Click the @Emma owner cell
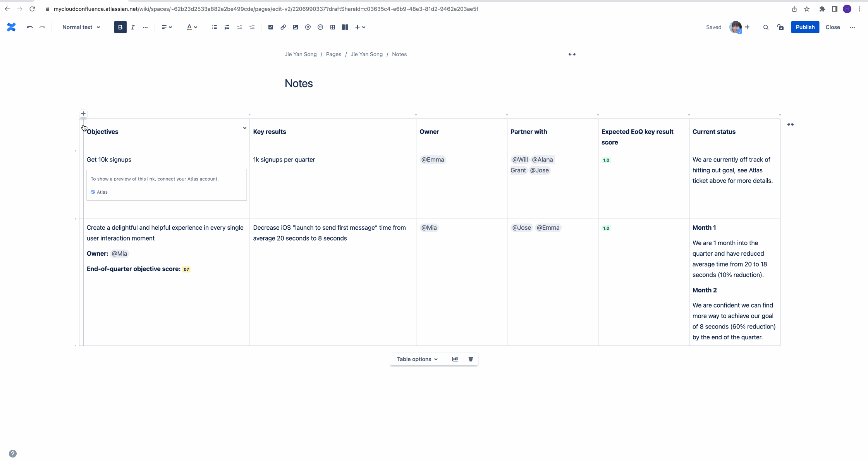 click(433, 160)
